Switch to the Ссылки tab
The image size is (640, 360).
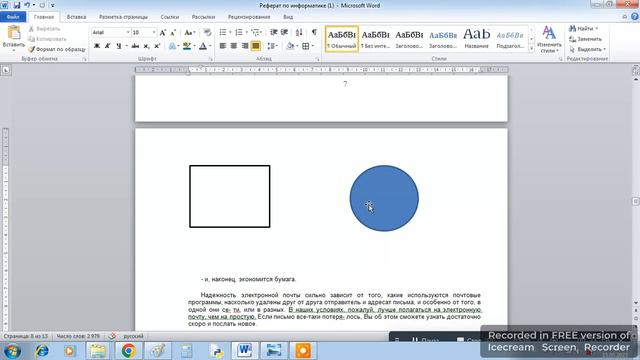point(170,17)
